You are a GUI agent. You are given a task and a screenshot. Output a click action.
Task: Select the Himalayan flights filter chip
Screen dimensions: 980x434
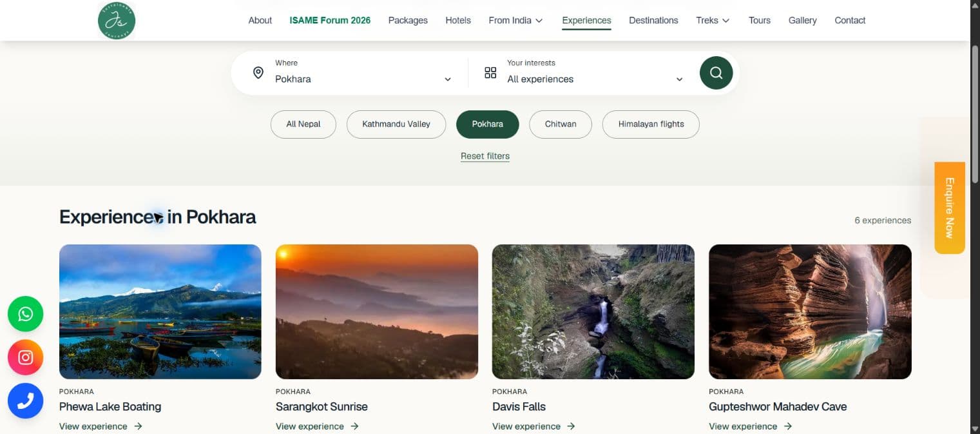(651, 124)
